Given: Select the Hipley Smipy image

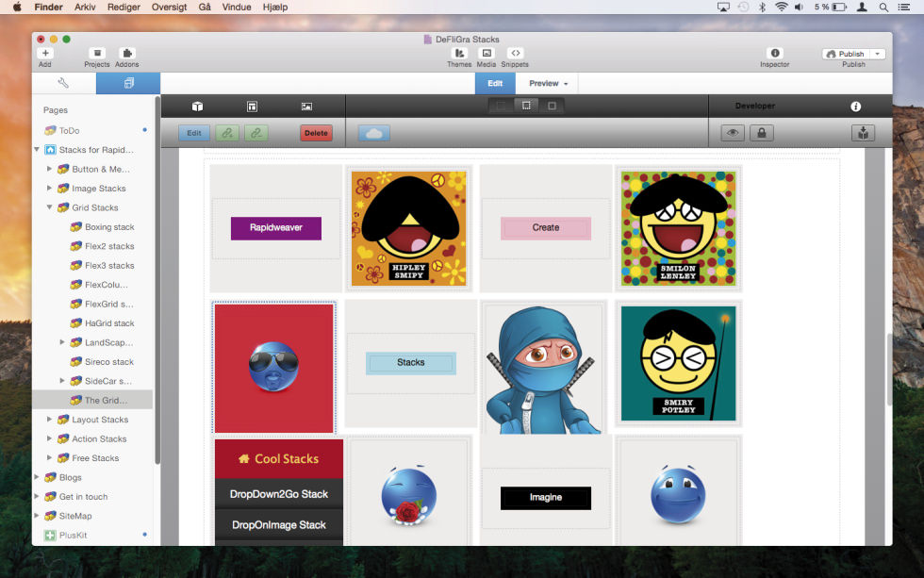Looking at the screenshot, I should tap(409, 228).
